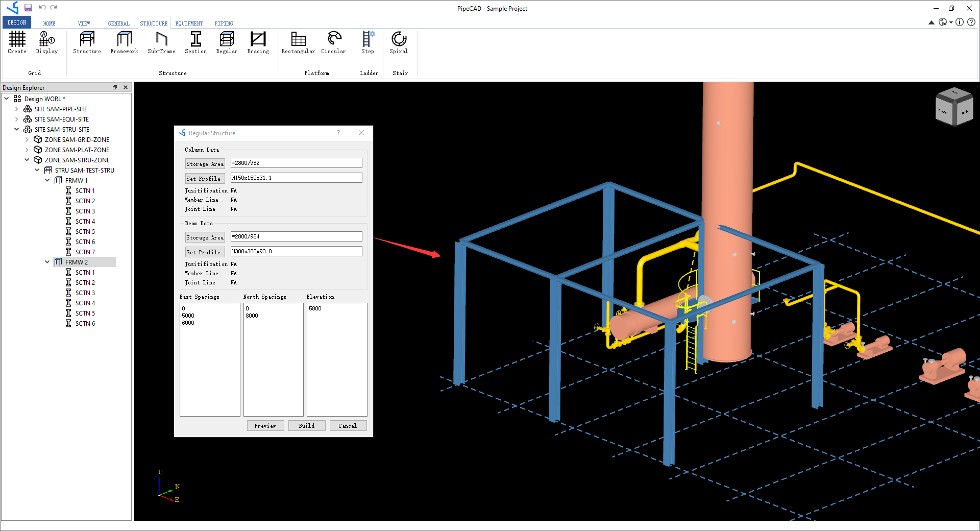Select the Section tool in Structure group
The image size is (980, 531).
click(x=195, y=43)
